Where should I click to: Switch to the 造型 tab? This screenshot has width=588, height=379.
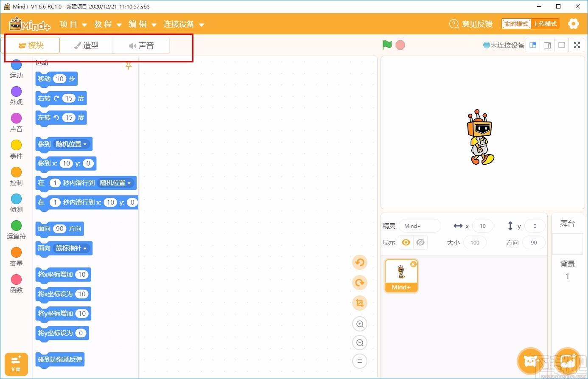86,45
